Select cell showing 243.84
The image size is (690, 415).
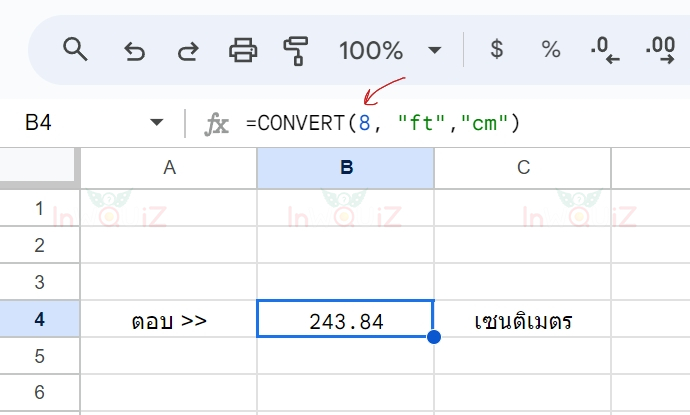tap(346, 320)
